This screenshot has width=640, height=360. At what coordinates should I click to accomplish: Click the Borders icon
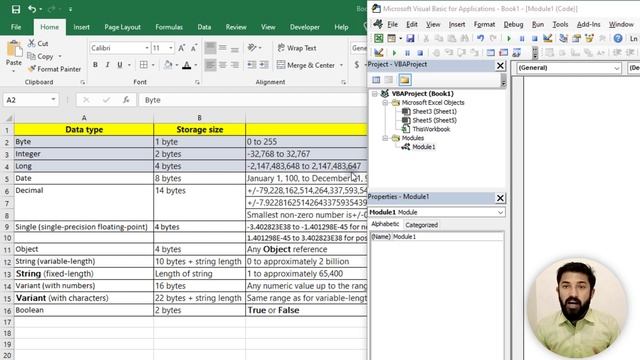point(144,64)
